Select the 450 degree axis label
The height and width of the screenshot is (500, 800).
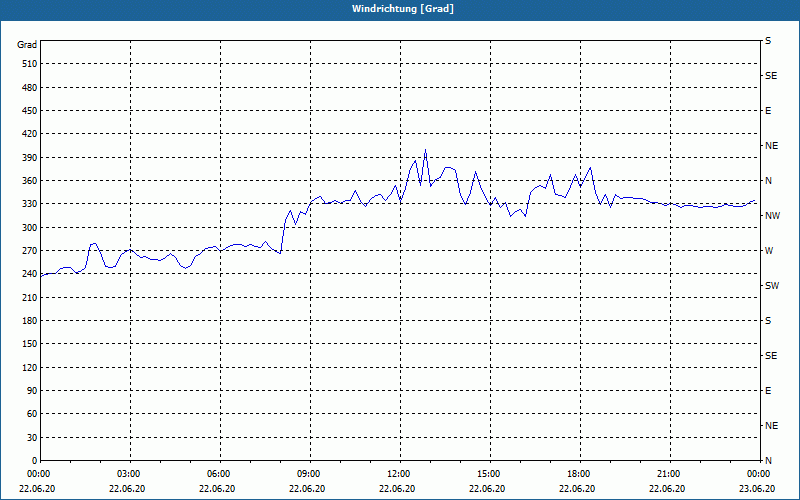point(30,111)
